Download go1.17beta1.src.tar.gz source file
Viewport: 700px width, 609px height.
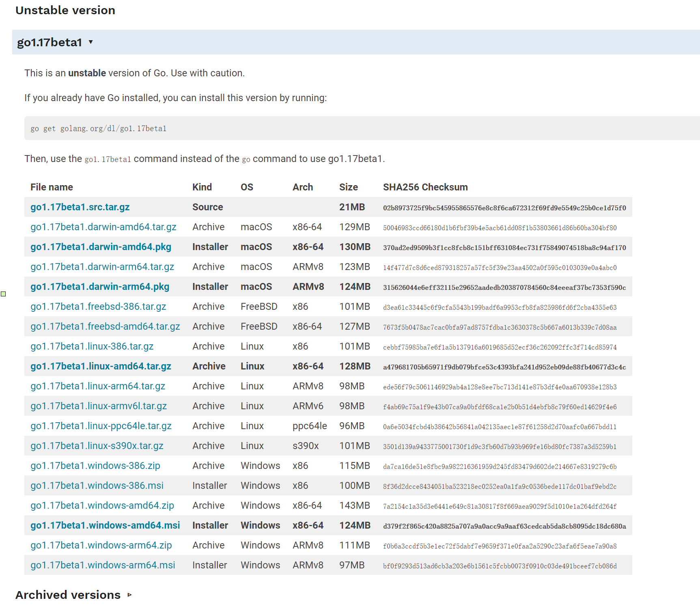coord(80,207)
